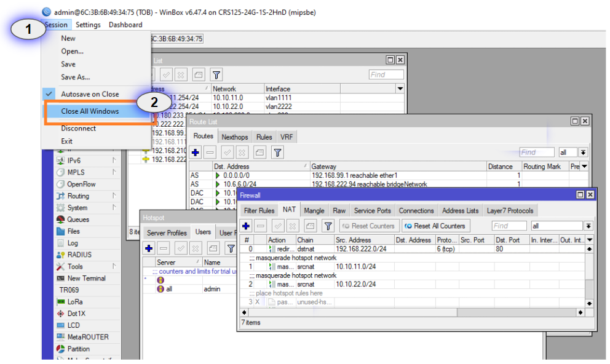Click the add (plus) icon in Route List

pyautogui.click(x=196, y=152)
